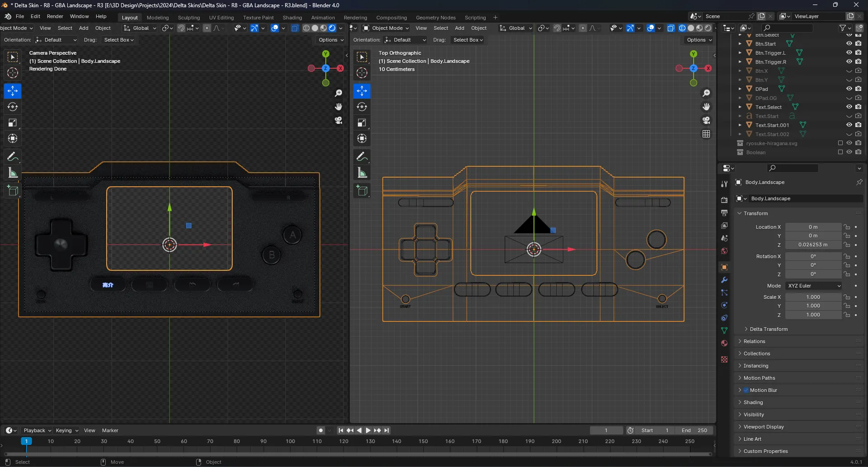Disable render visibility for DPad

pyautogui.click(x=858, y=89)
